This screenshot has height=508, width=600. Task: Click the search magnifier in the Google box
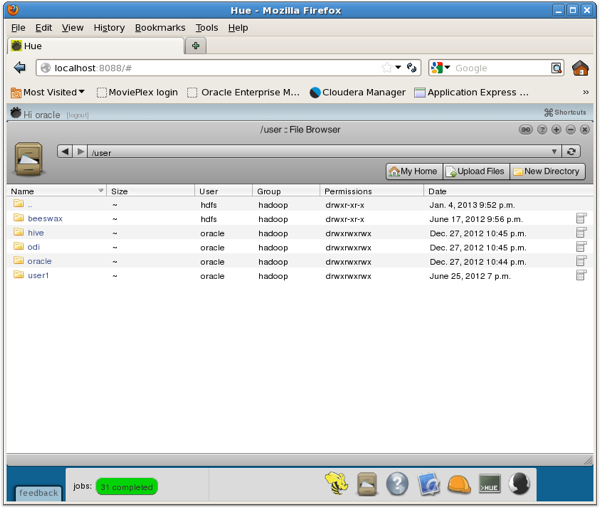tap(556, 68)
